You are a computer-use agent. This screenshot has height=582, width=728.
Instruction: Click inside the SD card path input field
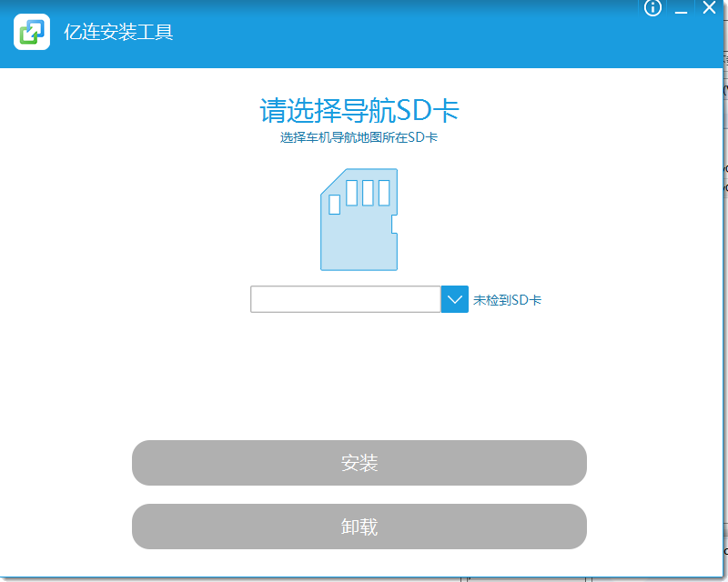pos(346,298)
